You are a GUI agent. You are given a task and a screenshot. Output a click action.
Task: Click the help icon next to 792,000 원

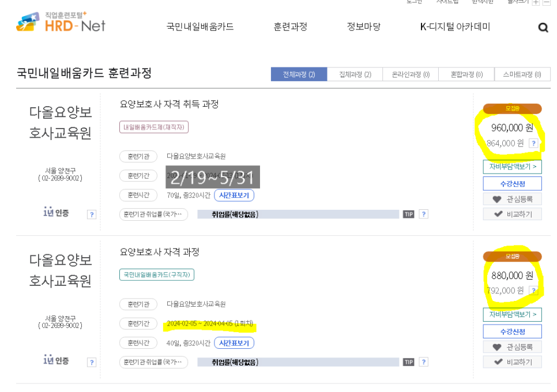(x=533, y=291)
